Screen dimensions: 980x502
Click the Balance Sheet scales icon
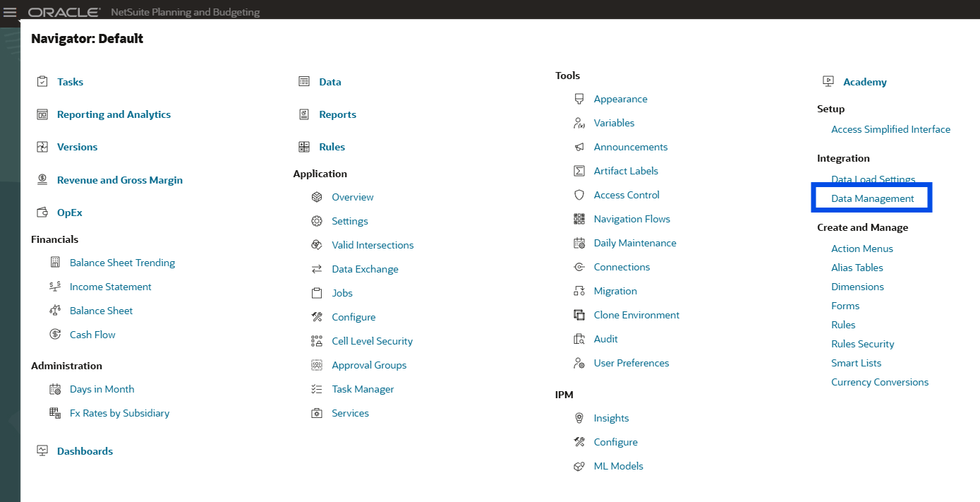tap(55, 311)
